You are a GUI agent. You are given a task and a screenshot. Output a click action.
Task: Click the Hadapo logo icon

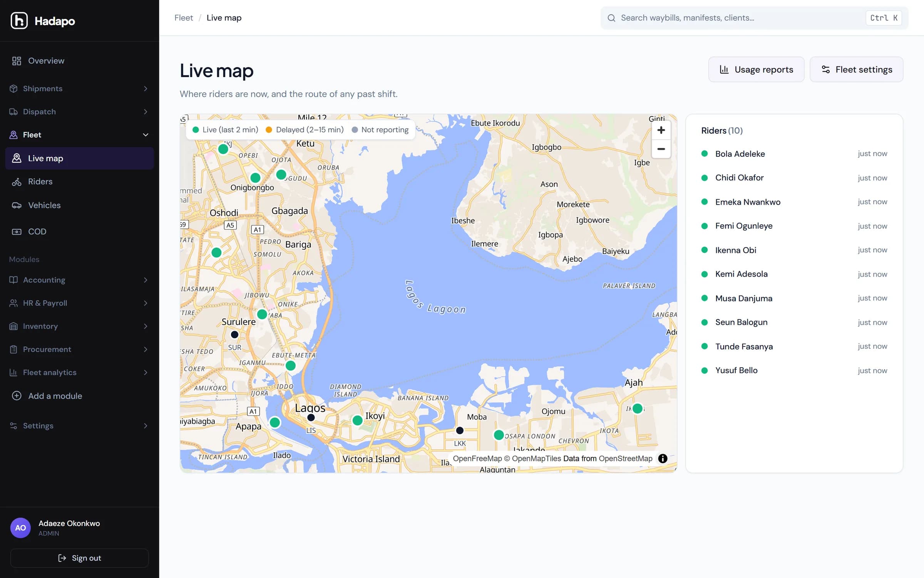click(19, 21)
